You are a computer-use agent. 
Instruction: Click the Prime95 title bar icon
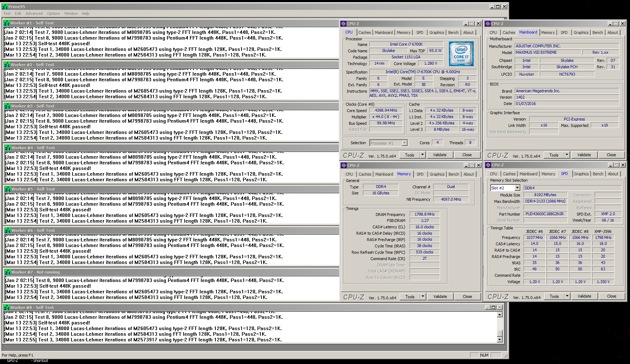[5, 7]
